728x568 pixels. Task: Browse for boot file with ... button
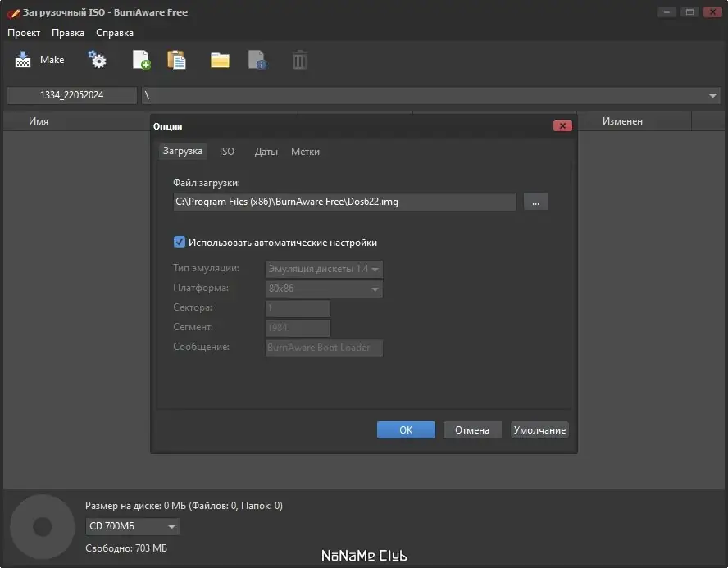tap(535, 202)
